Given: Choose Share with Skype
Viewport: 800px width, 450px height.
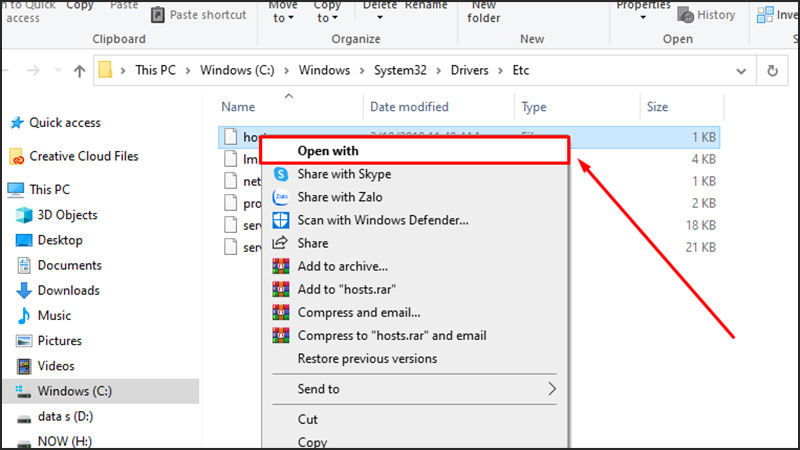Looking at the screenshot, I should 344,174.
